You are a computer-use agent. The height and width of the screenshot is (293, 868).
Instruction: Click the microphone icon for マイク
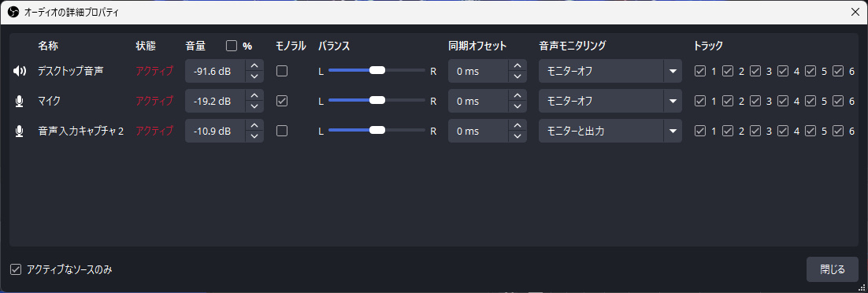(20, 101)
